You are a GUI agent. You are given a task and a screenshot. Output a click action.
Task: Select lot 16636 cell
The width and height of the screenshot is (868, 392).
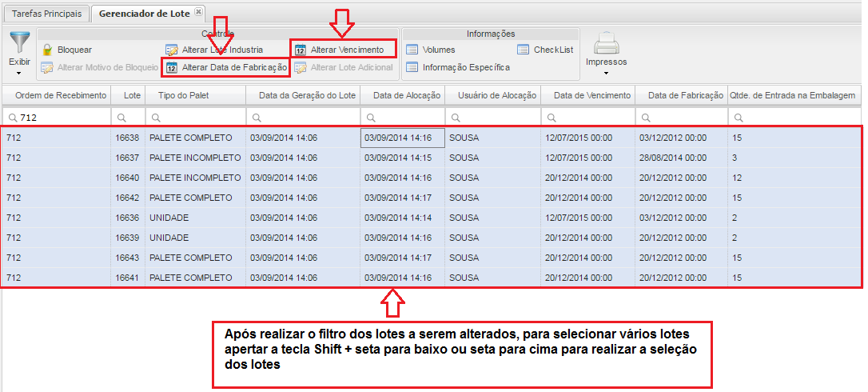tap(128, 218)
